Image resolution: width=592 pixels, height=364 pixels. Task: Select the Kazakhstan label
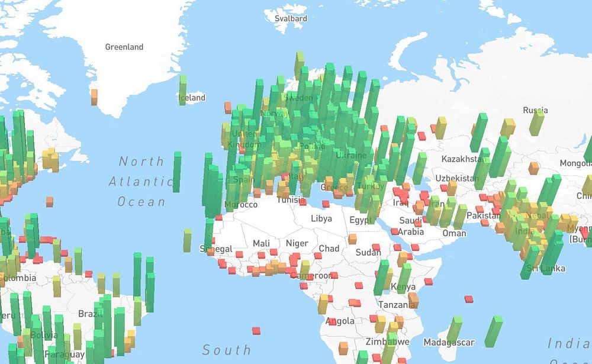click(462, 159)
